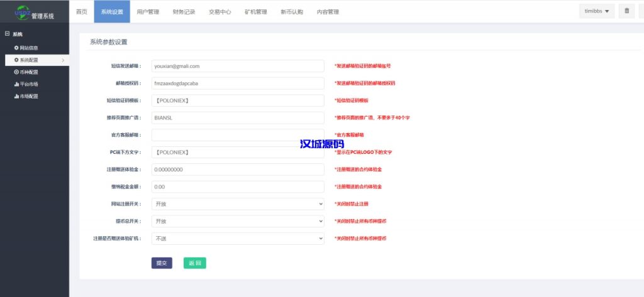This screenshot has width=644, height=297.
Task: Click the green 返回 button
Action: click(x=195, y=263)
